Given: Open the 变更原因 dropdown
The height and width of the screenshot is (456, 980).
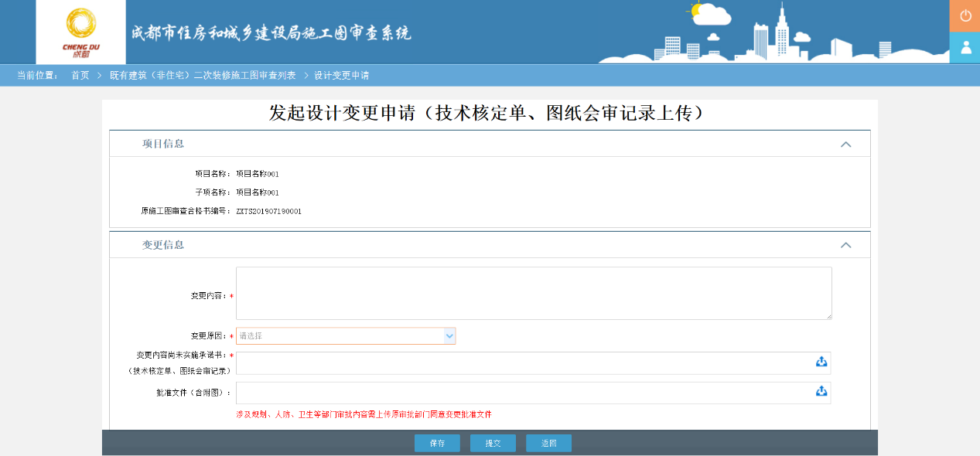Looking at the screenshot, I should 345,336.
